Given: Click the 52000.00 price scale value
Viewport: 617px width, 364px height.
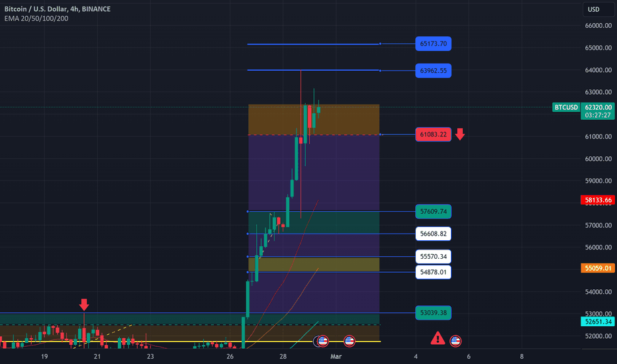Looking at the screenshot, I should [598, 336].
